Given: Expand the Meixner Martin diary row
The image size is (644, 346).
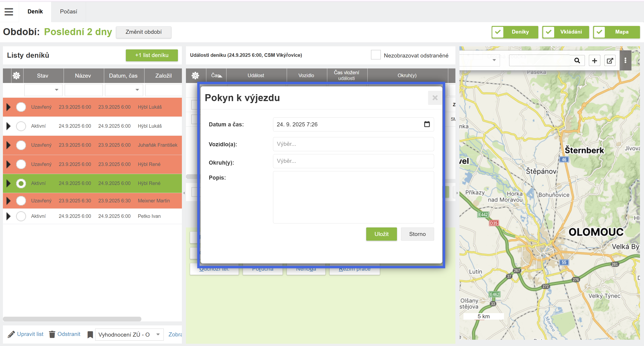Looking at the screenshot, I should 9,201.
